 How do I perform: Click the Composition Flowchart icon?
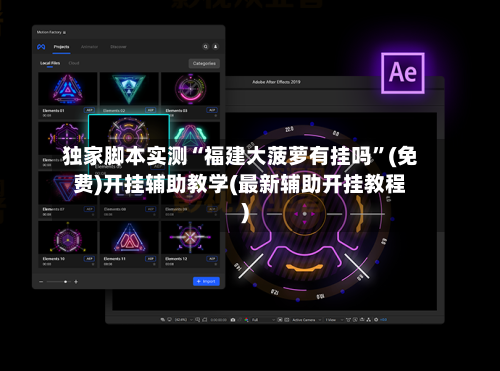click(369, 320)
